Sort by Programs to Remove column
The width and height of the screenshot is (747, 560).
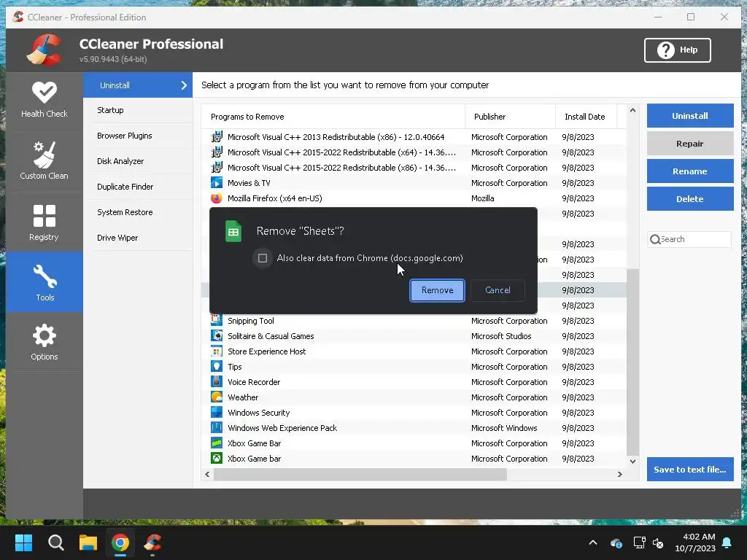pos(333,117)
